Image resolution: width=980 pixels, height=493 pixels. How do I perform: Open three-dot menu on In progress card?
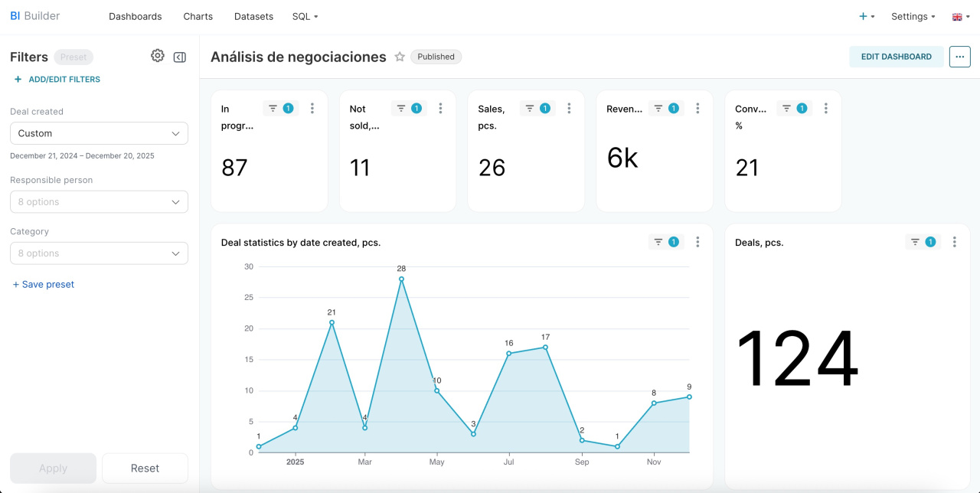click(x=312, y=109)
